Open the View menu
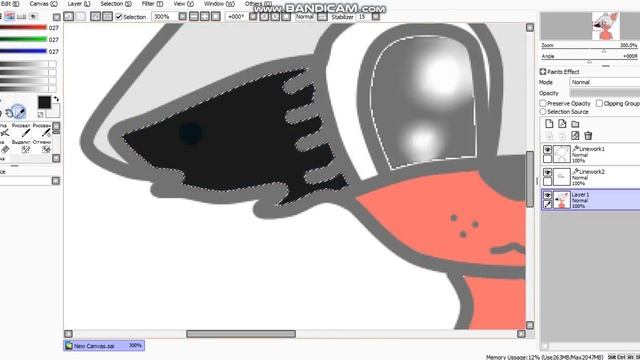 (183, 4)
